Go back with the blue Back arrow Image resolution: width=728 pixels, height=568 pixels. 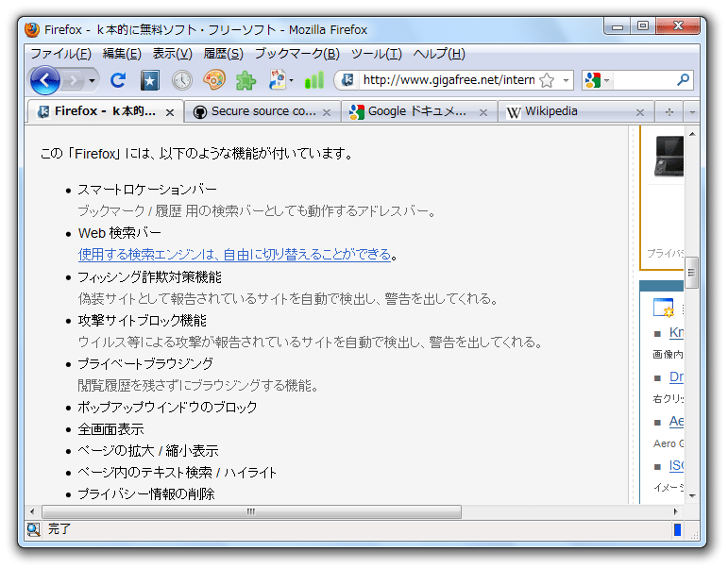(45, 80)
